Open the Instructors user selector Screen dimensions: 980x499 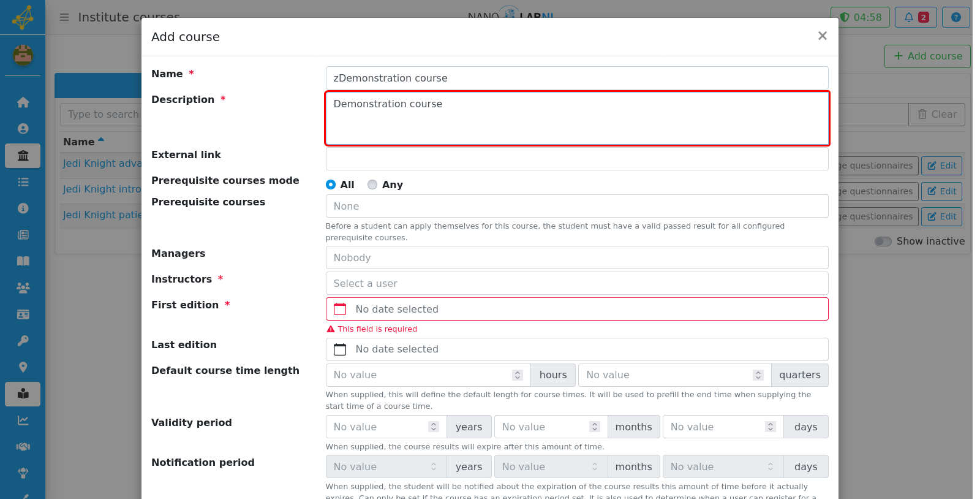click(577, 283)
